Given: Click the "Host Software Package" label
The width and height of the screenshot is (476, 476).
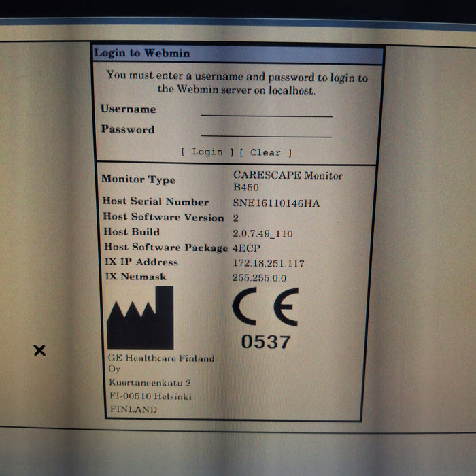Looking at the screenshot, I should tap(166, 247).
